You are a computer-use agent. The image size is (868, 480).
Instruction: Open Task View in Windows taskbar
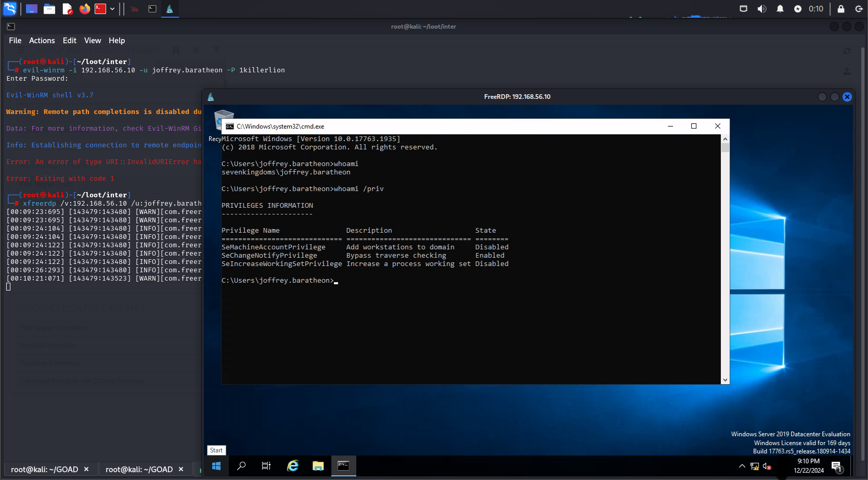coord(266,466)
